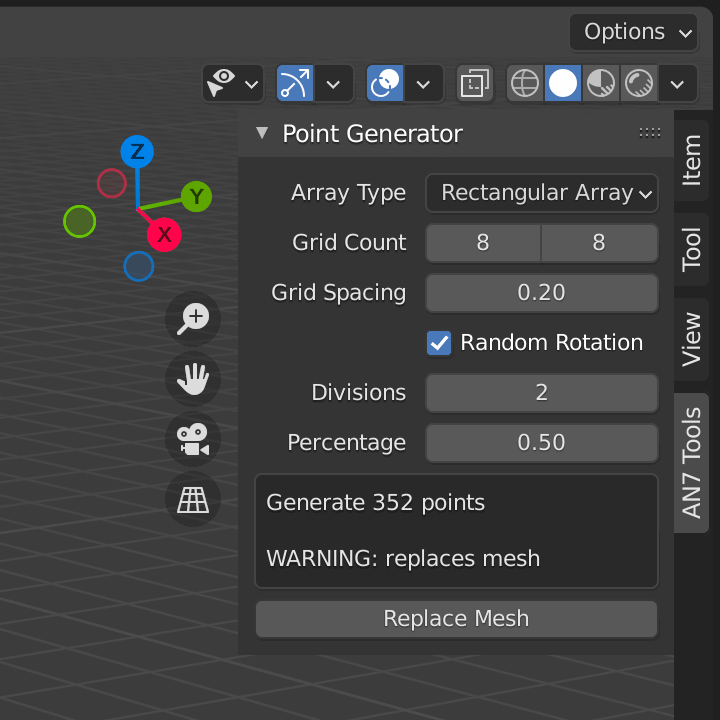Open the overlays settings dropdown arrow
The image size is (720, 720).
point(423,84)
